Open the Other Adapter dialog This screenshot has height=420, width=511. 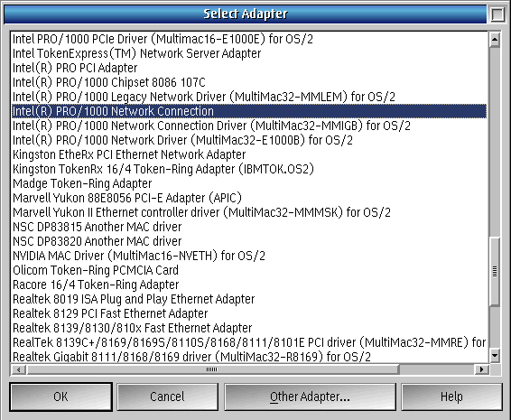(x=310, y=397)
